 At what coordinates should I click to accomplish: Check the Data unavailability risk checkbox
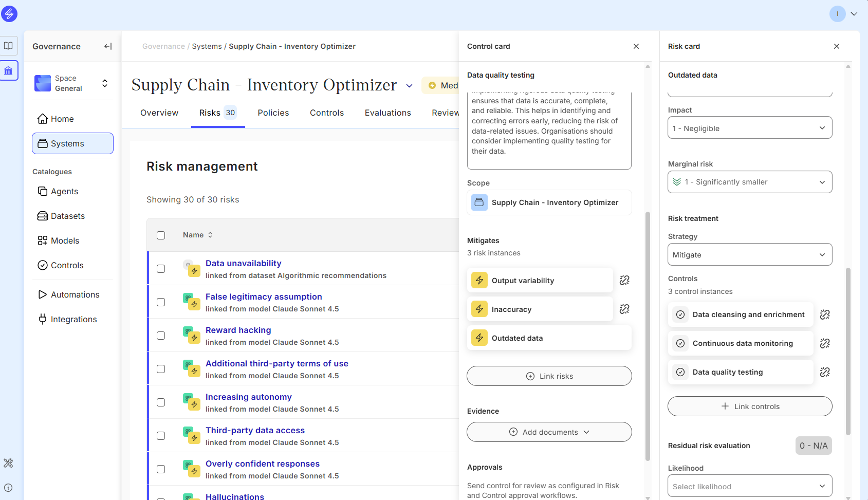[x=161, y=269]
